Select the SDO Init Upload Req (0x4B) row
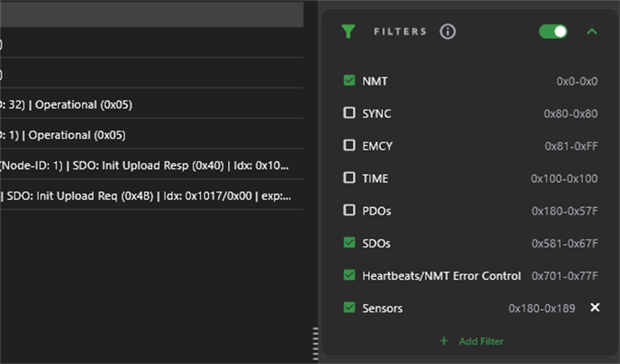620x364 pixels. click(x=152, y=196)
